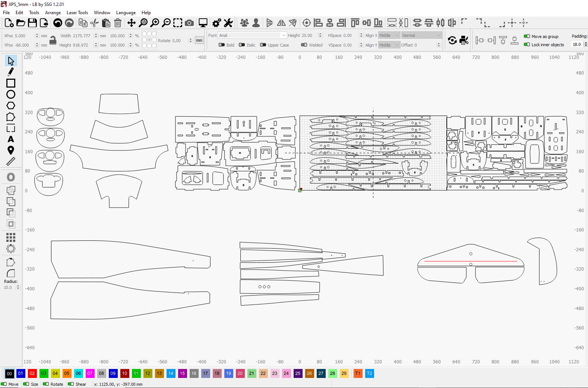
Task: Save the project with the floppy icon
Action: (x=32, y=23)
